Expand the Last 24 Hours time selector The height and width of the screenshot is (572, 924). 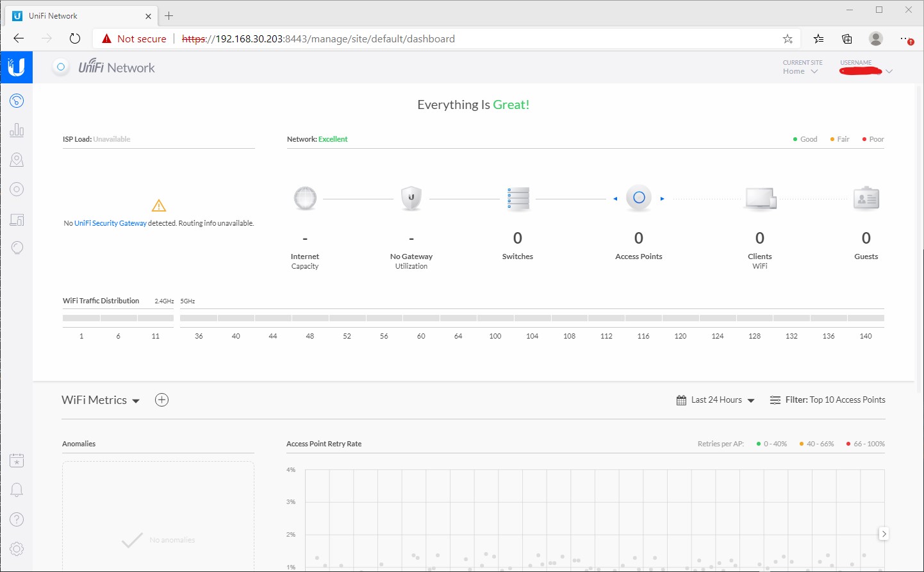(x=715, y=400)
